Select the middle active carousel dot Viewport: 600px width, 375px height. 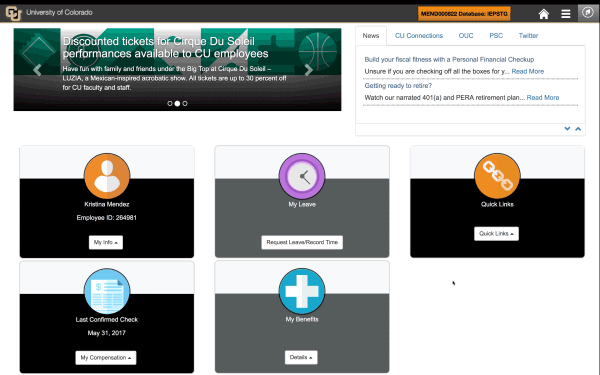click(177, 103)
